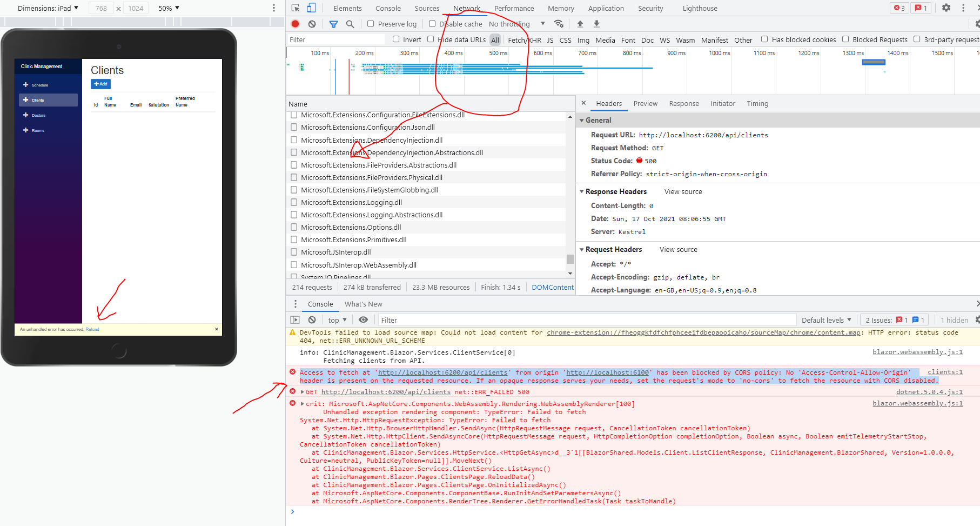Enable the Preserve log checkbox
This screenshot has height=526, width=980.
[x=371, y=24]
